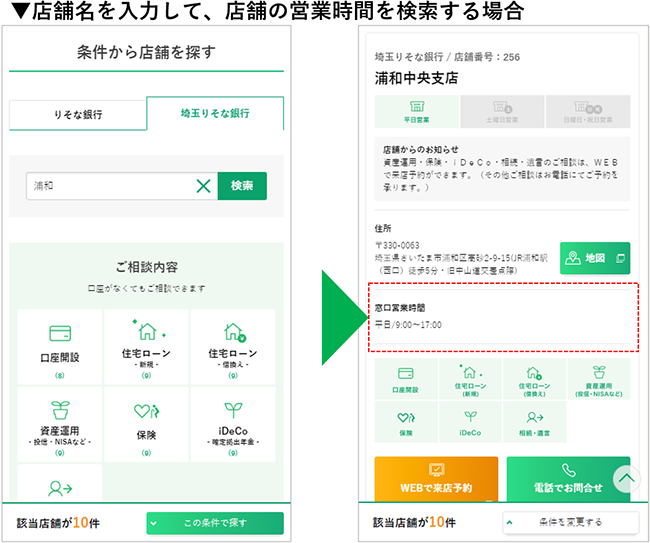650x543 pixels.
Task: Click 埼玉りそな銀行 / 店舗番号:256 text
Action: (447, 57)
